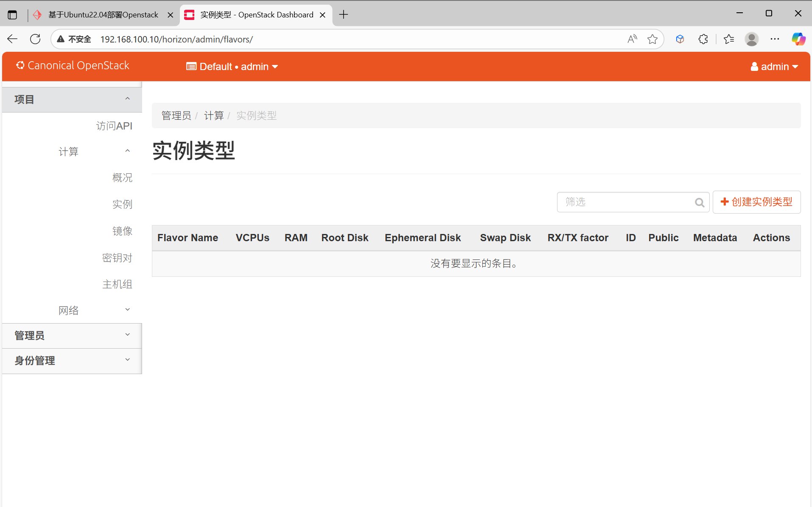Sort by Ephemeral Disk column header
Screen dimensions: 812x507
[x=423, y=238]
